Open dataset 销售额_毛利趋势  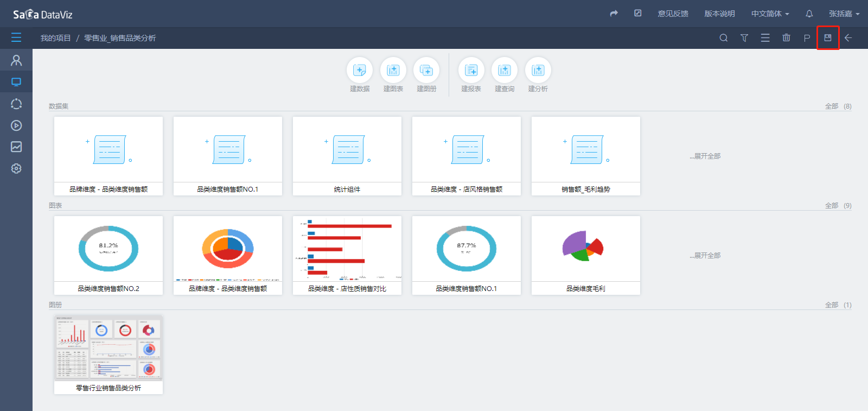pos(586,156)
